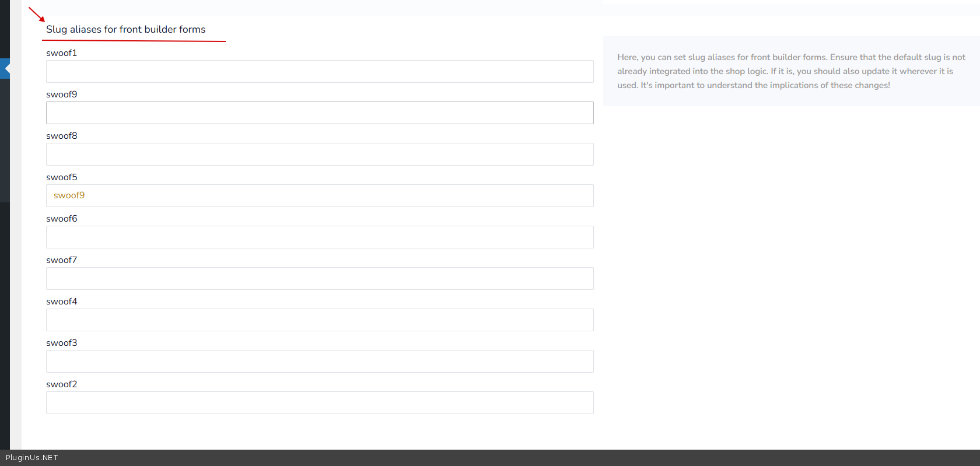Click the swoof2 field label

61,384
